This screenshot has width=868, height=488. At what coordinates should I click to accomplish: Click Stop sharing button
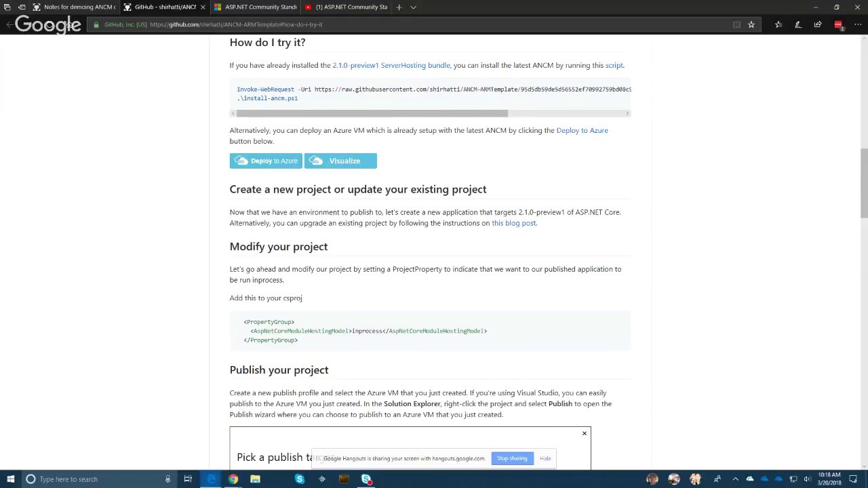(512, 458)
